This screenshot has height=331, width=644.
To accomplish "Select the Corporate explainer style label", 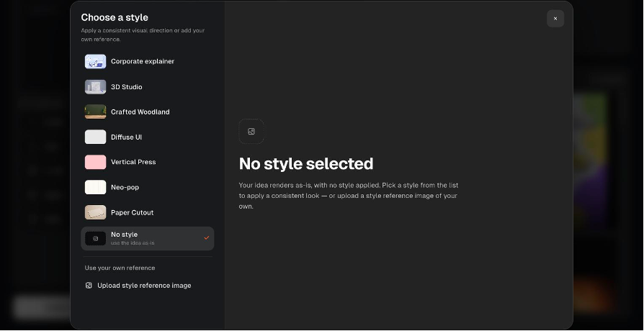I will [x=143, y=62].
